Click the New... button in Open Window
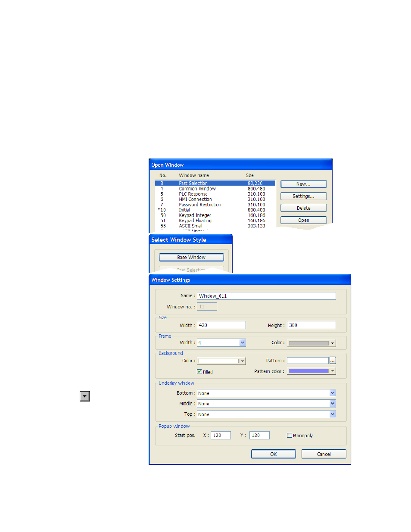The height and width of the screenshot is (532, 411). click(x=303, y=184)
